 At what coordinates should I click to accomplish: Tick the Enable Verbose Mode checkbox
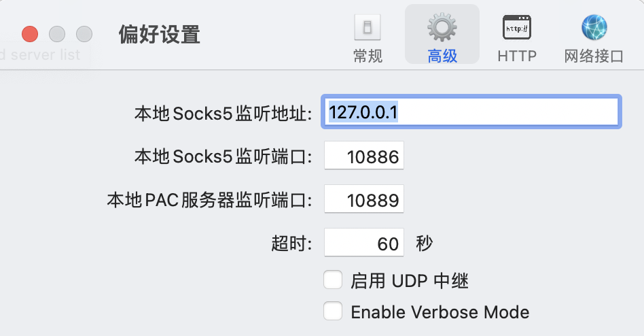tap(333, 311)
